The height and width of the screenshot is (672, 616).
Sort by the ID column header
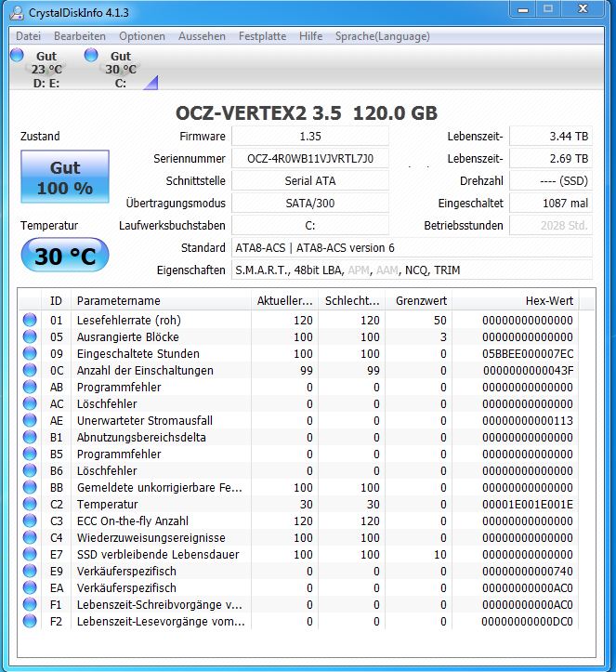pyautogui.click(x=56, y=301)
